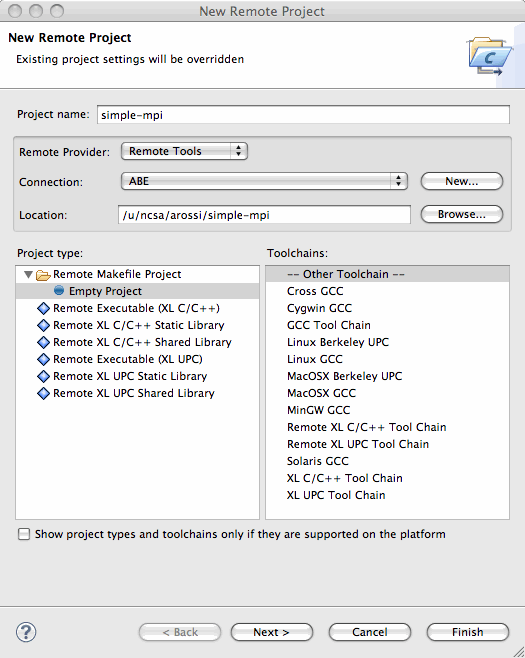Click diamond icon for Remote Executable (XL C/C++)
The height and width of the screenshot is (658, 525).
click(x=43, y=308)
